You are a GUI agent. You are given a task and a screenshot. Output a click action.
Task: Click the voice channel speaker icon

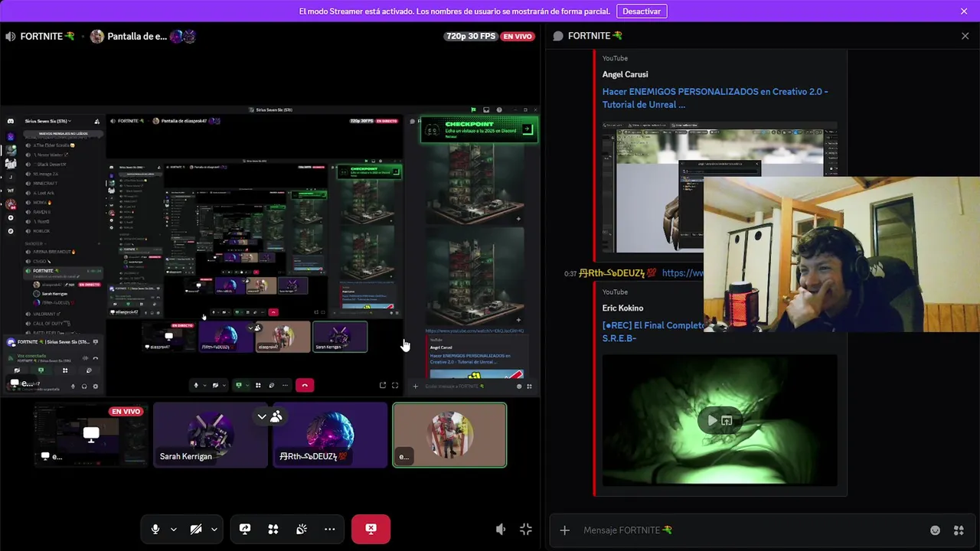click(10, 36)
